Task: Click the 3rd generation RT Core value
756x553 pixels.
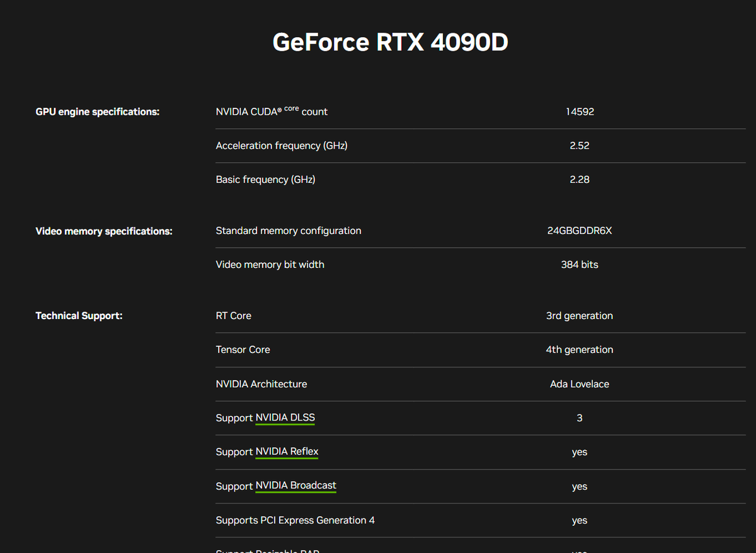Action: click(x=579, y=315)
